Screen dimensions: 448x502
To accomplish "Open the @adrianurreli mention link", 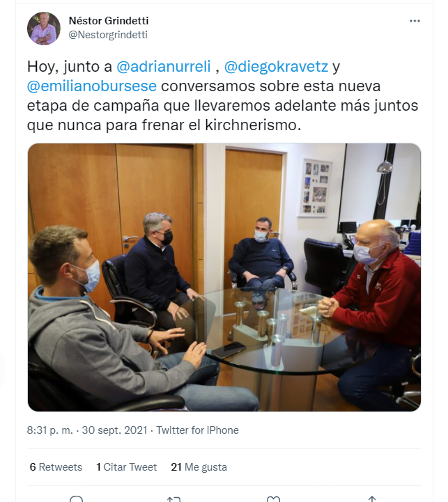I will [x=164, y=67].
